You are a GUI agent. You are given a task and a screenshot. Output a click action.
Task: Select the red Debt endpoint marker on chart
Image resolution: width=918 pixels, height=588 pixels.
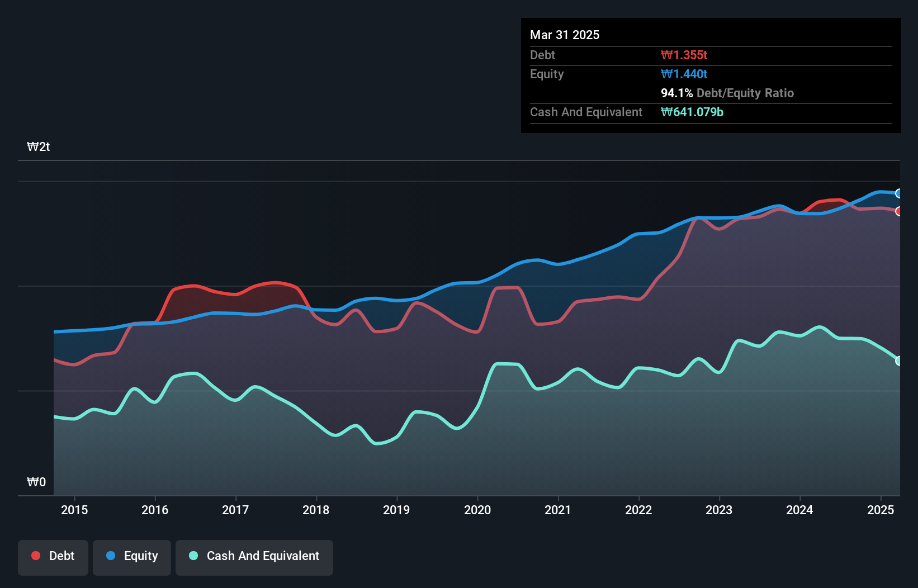(x=899, y=211)
